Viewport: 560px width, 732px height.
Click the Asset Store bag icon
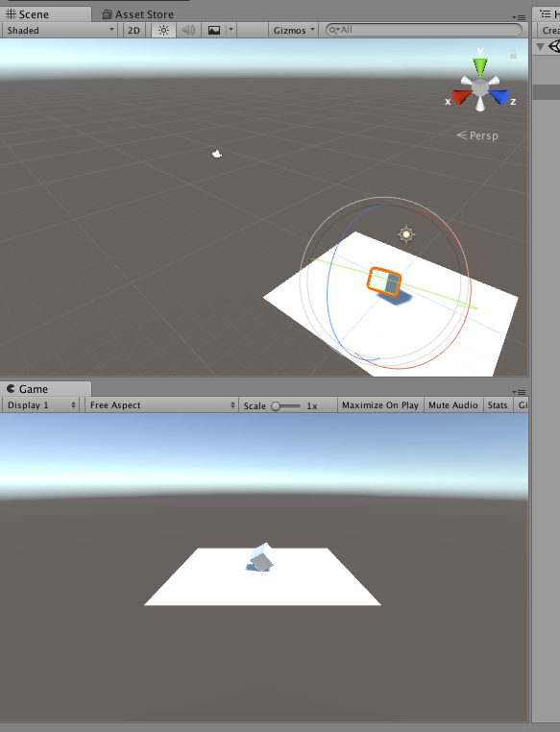click(x=108, y=14)
